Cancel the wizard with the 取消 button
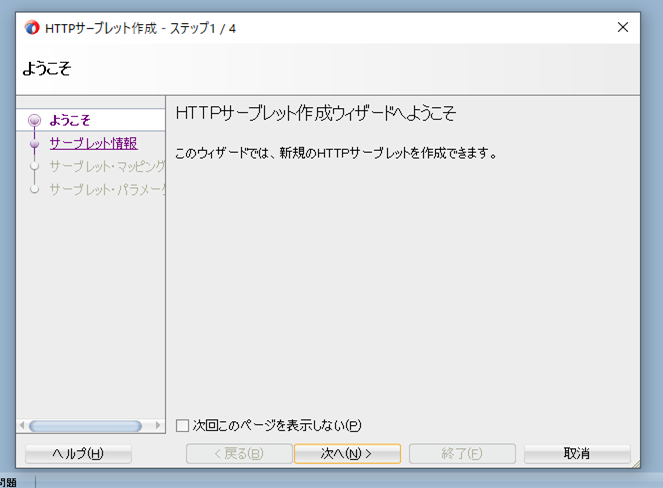This screenshot has width=663, height=488. point(577,454)
